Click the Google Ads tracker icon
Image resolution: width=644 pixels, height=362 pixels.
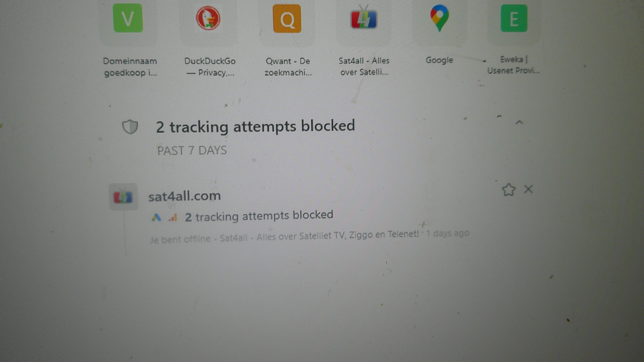[157, 218]
